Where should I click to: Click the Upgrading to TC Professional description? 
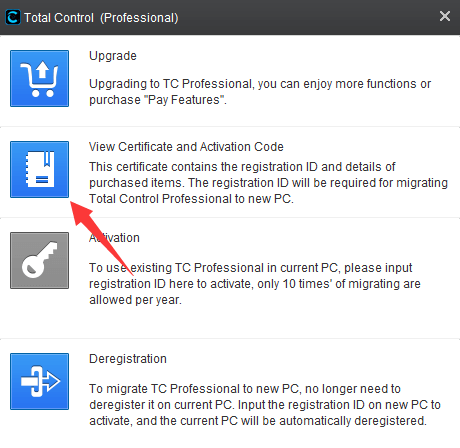coord(260,92)
